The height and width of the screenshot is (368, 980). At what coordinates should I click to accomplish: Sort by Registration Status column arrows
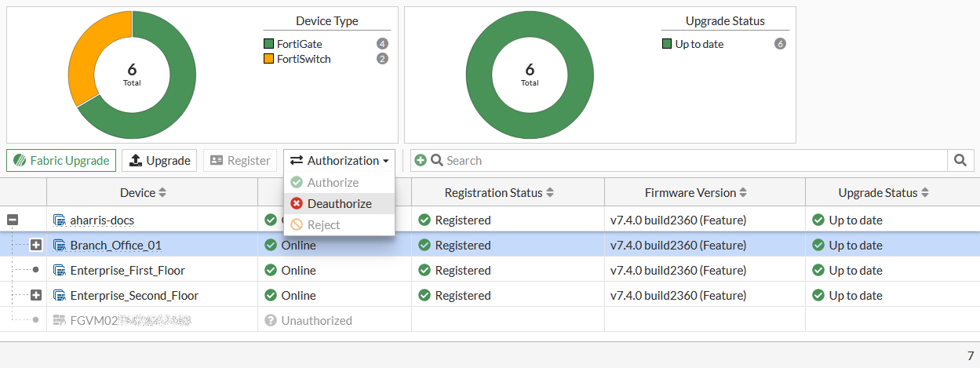click(x=550, y=192)
